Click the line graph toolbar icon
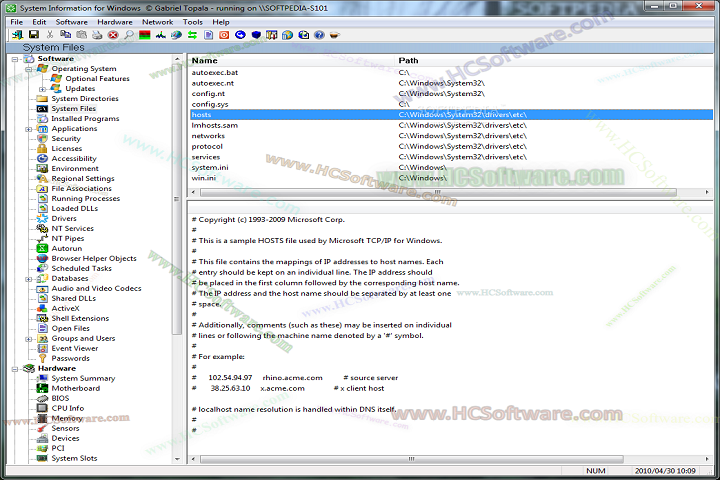 click(161, 35)
